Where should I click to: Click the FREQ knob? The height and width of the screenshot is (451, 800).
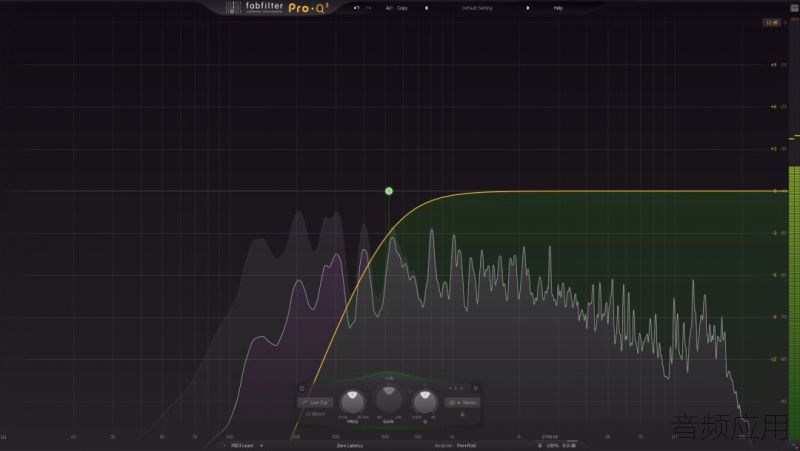coord(353,402)
